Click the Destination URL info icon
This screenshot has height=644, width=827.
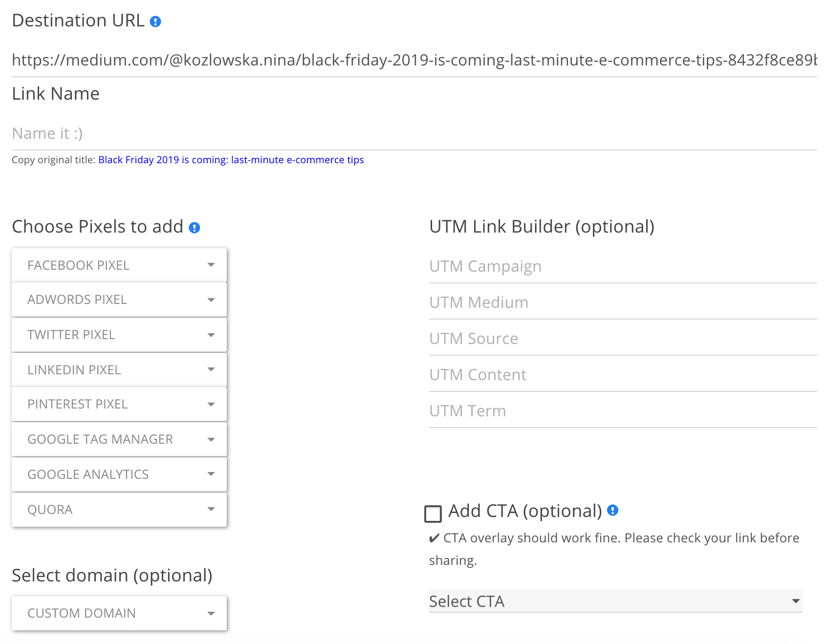[155, 21]
